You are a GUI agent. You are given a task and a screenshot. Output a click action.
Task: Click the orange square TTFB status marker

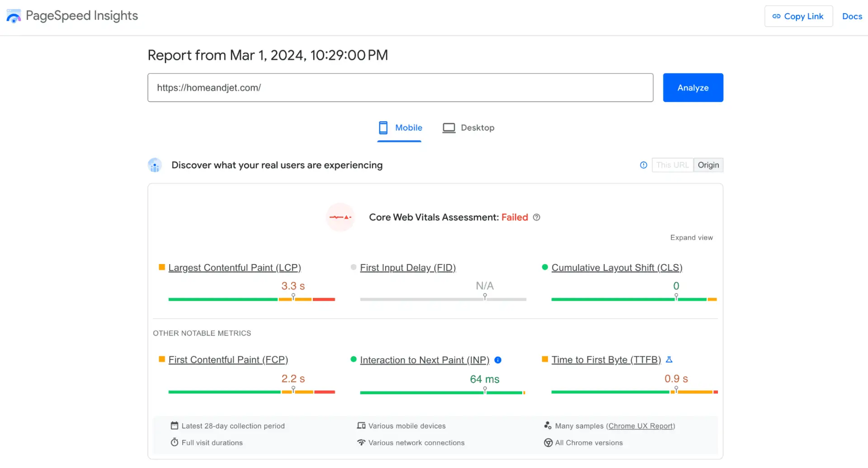pos(545,359)
